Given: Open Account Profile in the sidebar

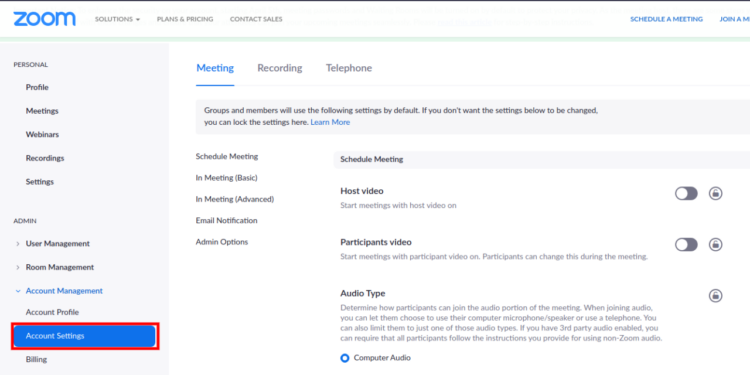Looking at the screenshot, I should tap(52, 312).
